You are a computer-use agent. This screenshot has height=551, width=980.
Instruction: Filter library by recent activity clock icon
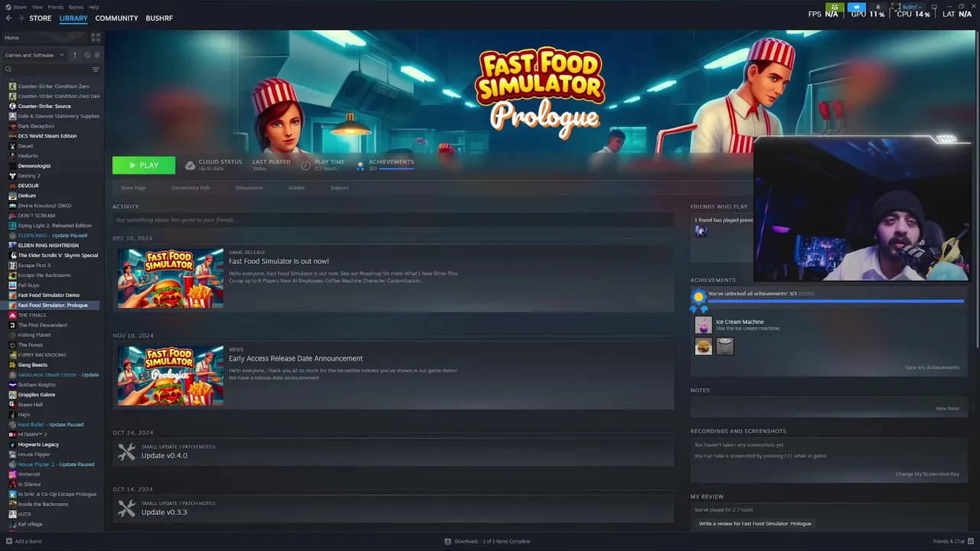tap(87, 55)
